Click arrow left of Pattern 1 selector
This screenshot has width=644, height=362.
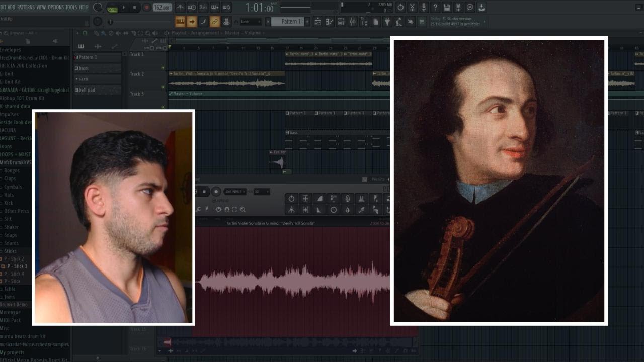click(268, 22)
